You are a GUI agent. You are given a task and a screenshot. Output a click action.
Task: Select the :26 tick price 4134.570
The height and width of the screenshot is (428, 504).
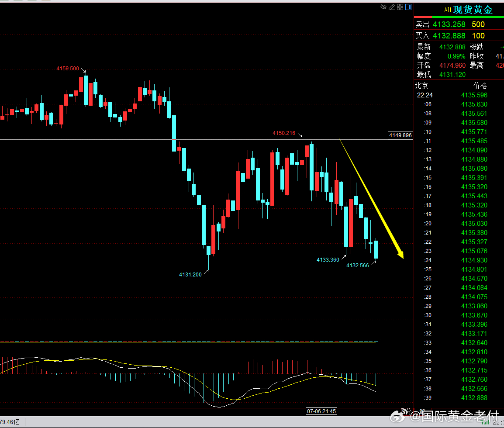click(x=474, y=279)
